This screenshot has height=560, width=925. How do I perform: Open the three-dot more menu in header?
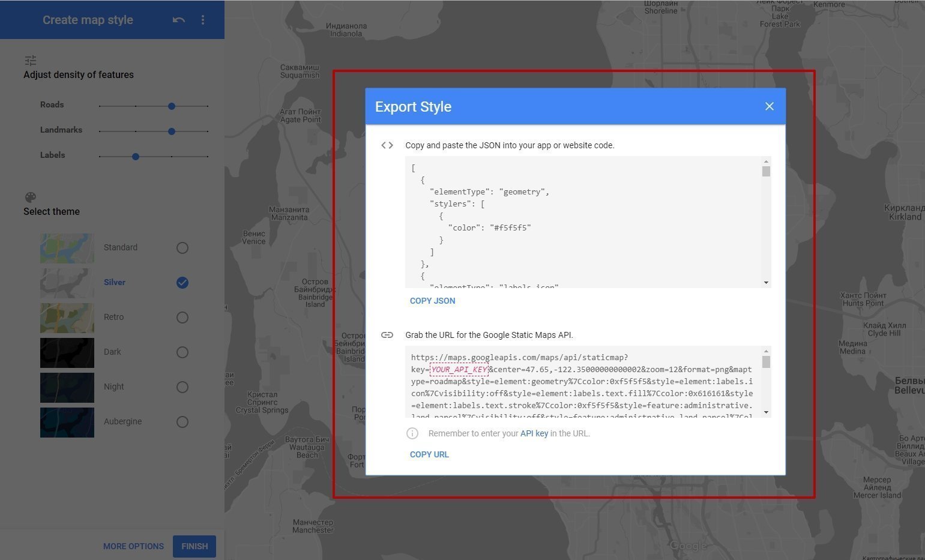click(x=203, y=20)
